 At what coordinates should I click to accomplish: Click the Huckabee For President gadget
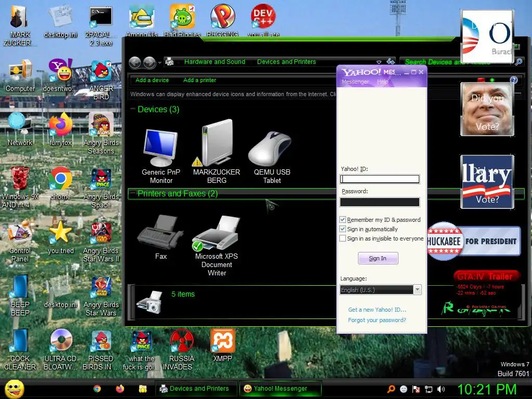point(474,241)
